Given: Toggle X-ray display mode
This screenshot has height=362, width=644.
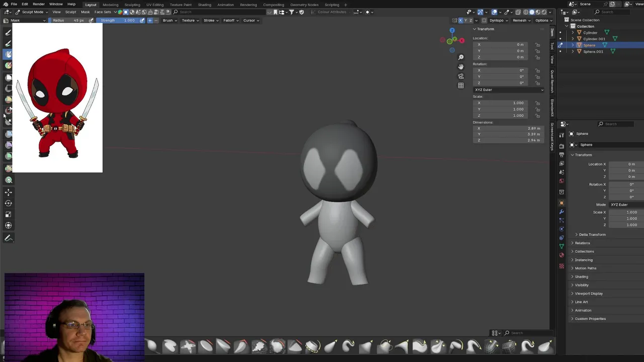Looking at the screenshot, I should click(518, 12).
